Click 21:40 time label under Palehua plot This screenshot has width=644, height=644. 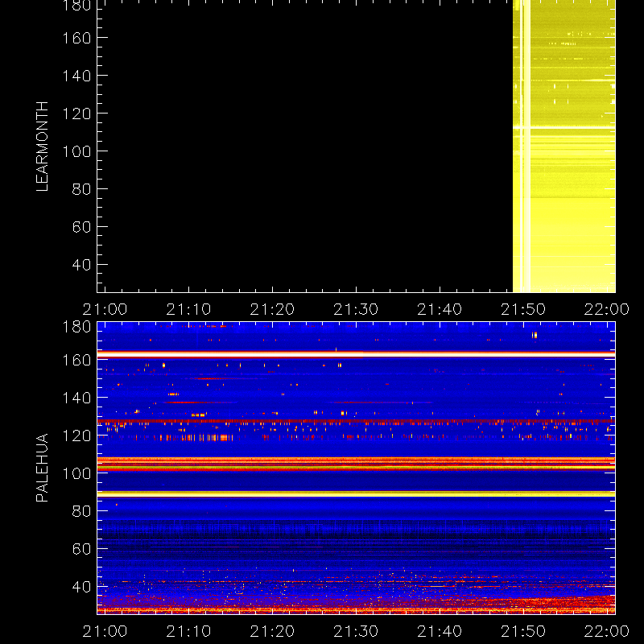[x=440, y=631]
